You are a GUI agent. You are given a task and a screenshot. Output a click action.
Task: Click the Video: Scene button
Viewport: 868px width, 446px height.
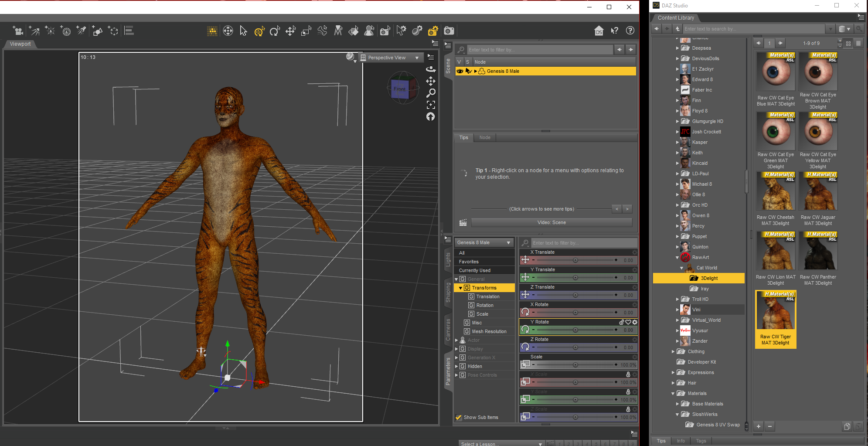(x=551, y=222)
